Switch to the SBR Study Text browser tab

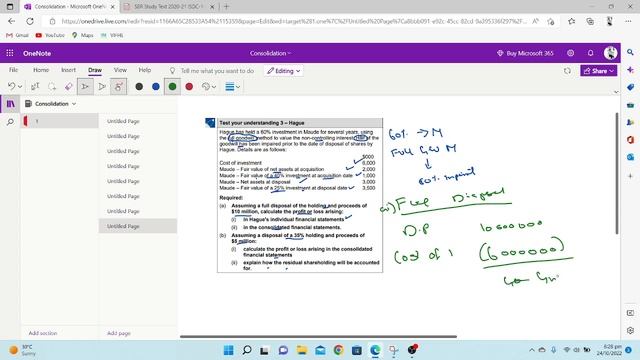pyautogui.click(x=168, y=7)
